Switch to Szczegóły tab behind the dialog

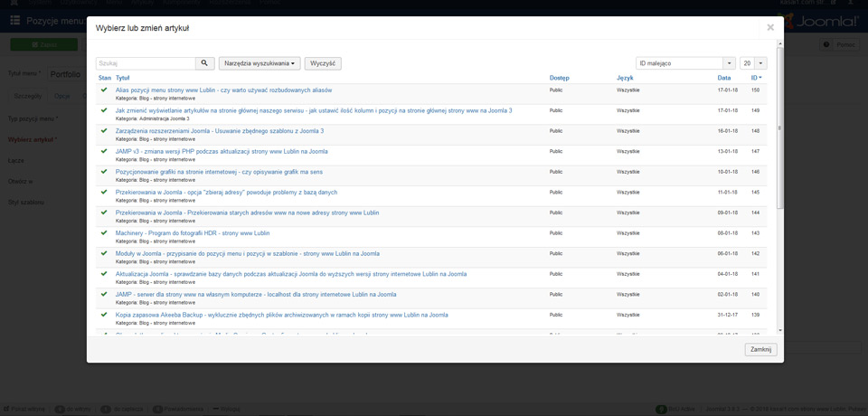coord(28,95)
